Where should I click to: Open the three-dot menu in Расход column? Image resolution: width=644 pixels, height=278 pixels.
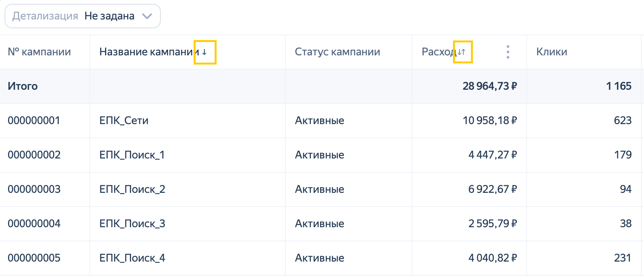point(508,52)
